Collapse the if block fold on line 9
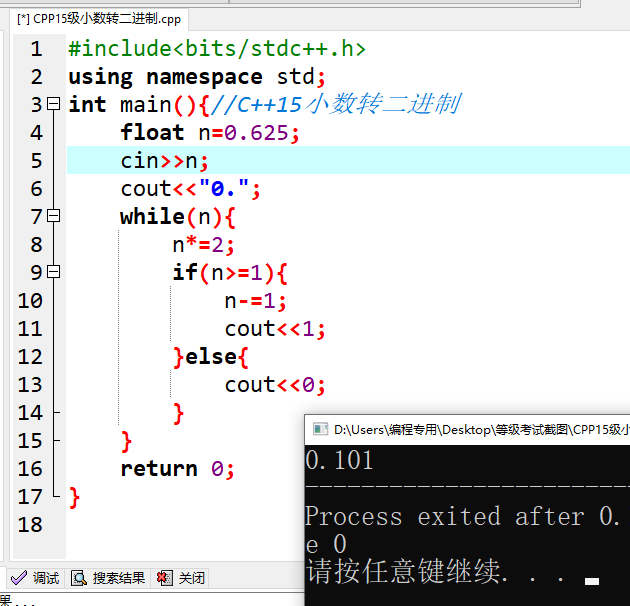This screenshot has height=606, width=630. click(53, 272)
